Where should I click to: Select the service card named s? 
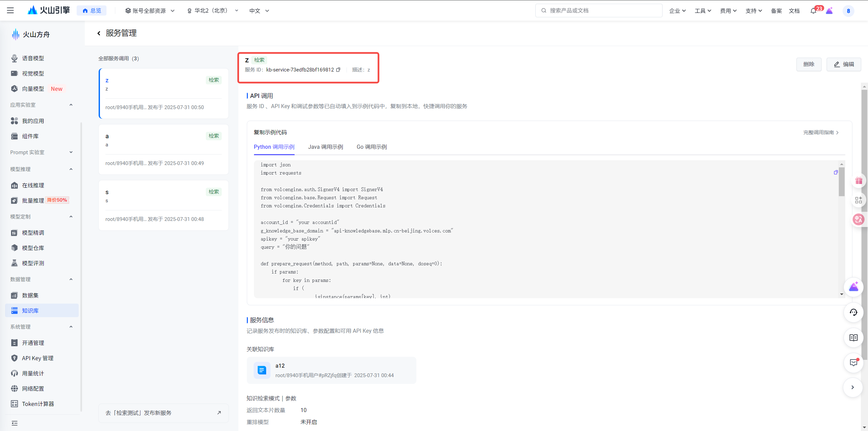(163, 205)
